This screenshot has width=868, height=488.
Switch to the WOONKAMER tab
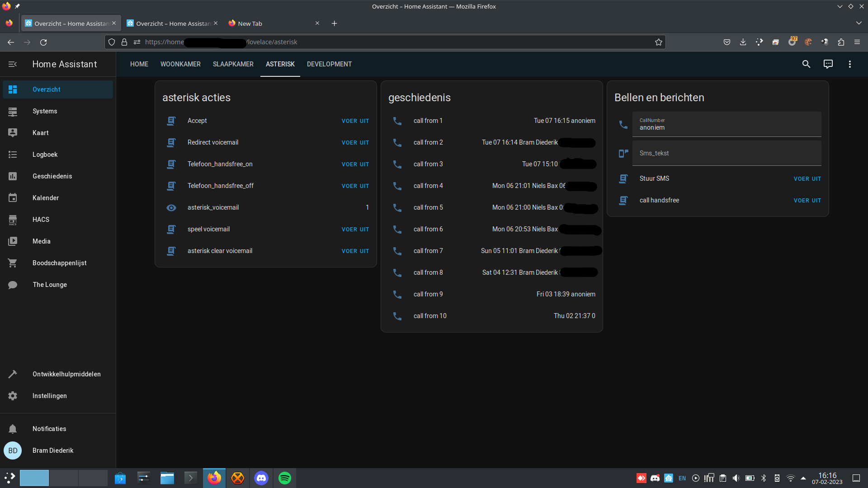click(180, 64)
